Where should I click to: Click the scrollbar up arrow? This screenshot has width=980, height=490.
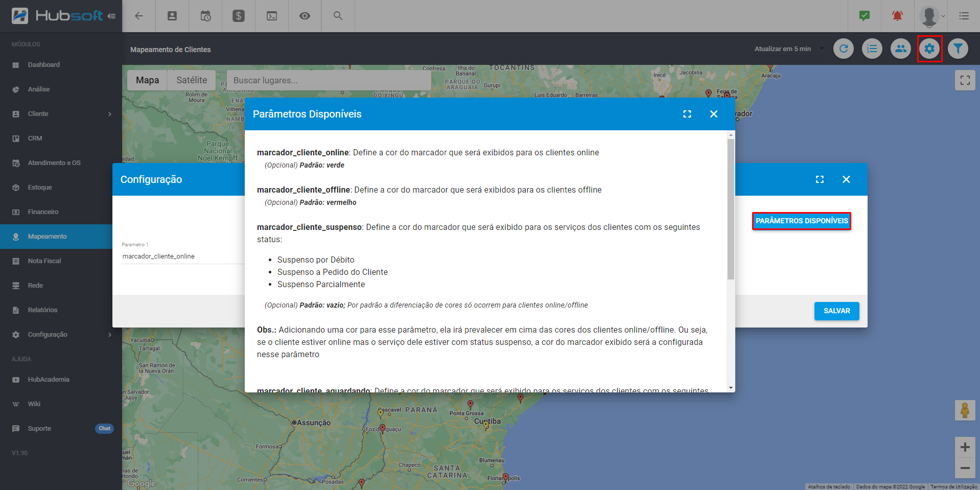coord(731,135)
